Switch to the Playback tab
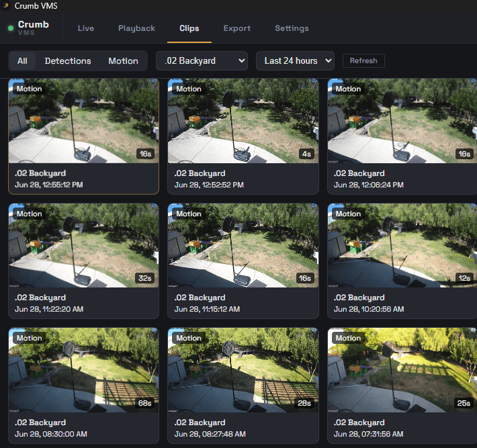This screenshot has width=477, height=448. (136, 28)
